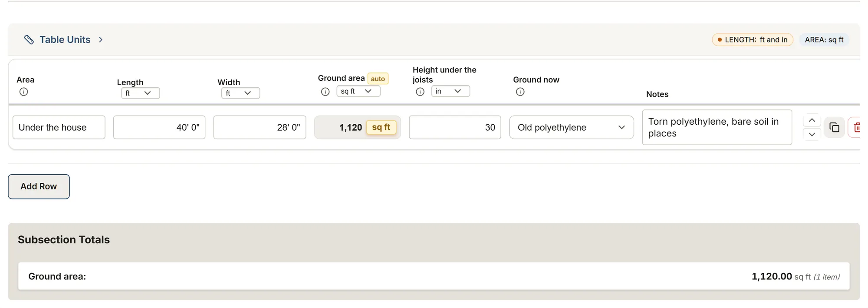This screenshot has height=308, width=868.
Task: Edit the Length field showing 40' 0"
Action: (159, 127)
